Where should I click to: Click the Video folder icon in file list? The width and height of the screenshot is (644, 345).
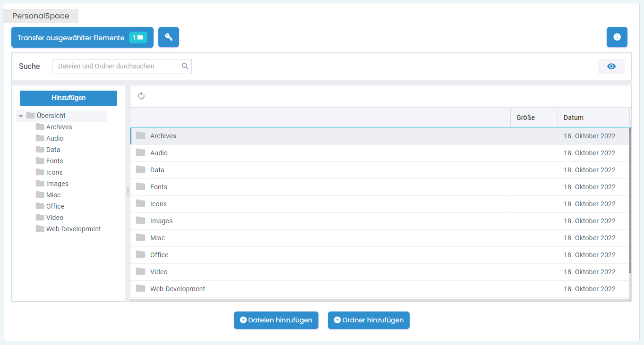tap(141, 271)
